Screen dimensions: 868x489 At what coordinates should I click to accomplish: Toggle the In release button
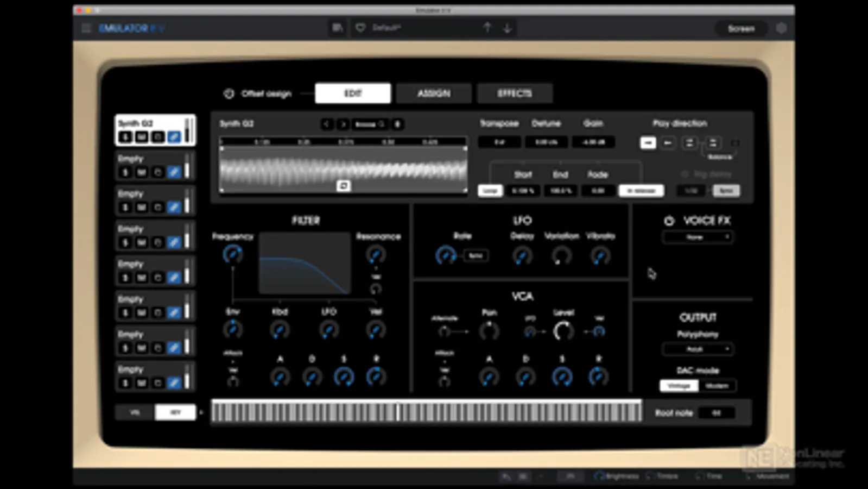641,191
